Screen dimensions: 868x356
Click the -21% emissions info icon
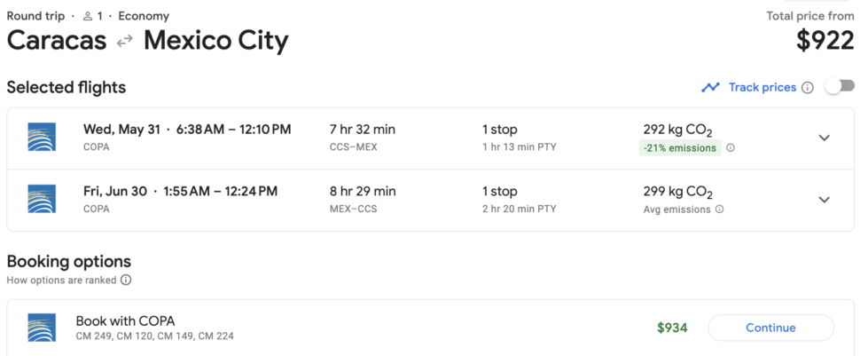pos(731,148)
